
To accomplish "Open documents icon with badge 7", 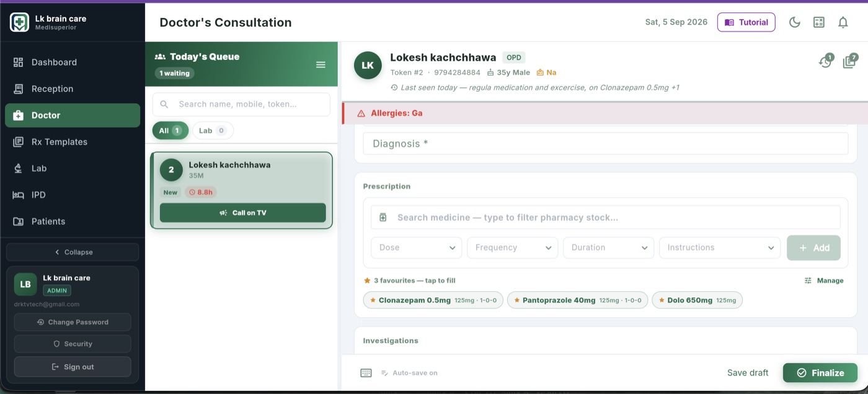I will pos(849,61).
